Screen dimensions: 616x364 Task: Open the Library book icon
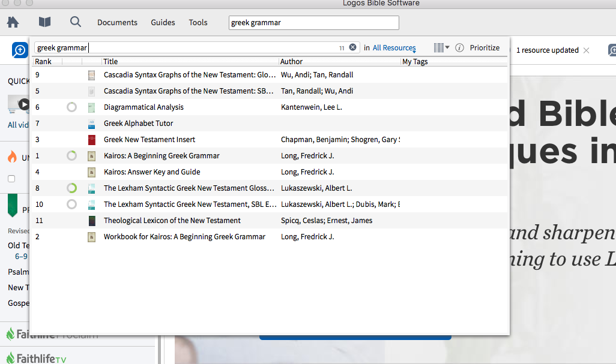coord(45,22)
